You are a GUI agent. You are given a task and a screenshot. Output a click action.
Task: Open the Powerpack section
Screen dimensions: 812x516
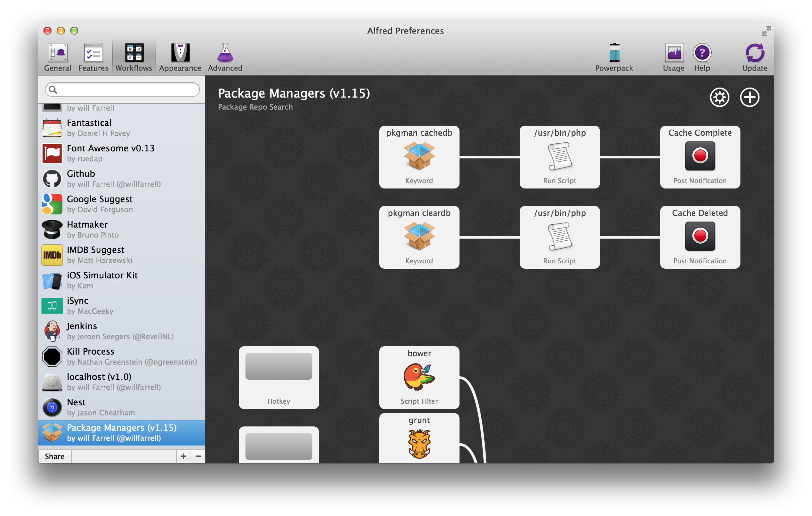pos(614,57)
